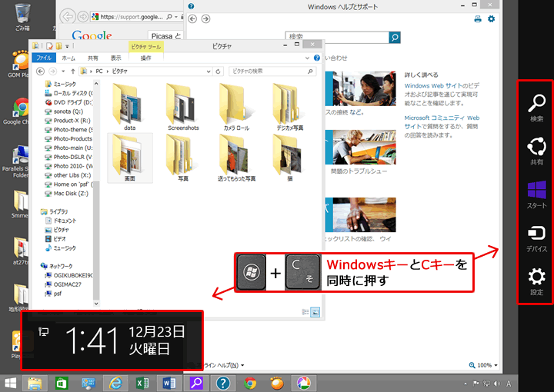Click the New folder icon in quick access toolbar
The image size is (554, 392).
coord(59,46)
